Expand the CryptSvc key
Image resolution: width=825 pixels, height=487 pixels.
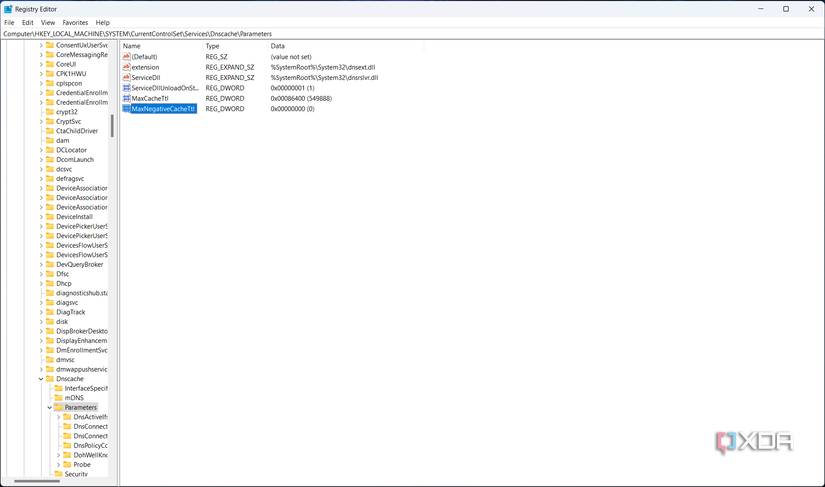[41, 121]
